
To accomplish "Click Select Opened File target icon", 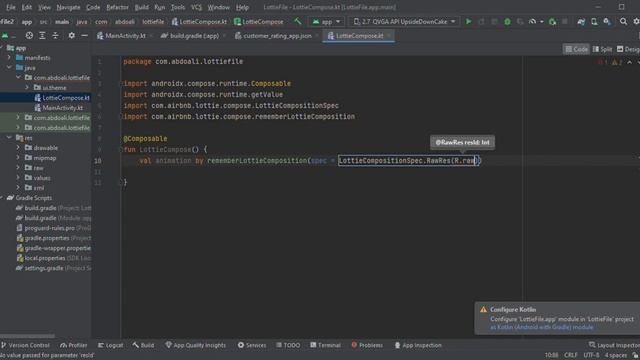I will [29, 36].
